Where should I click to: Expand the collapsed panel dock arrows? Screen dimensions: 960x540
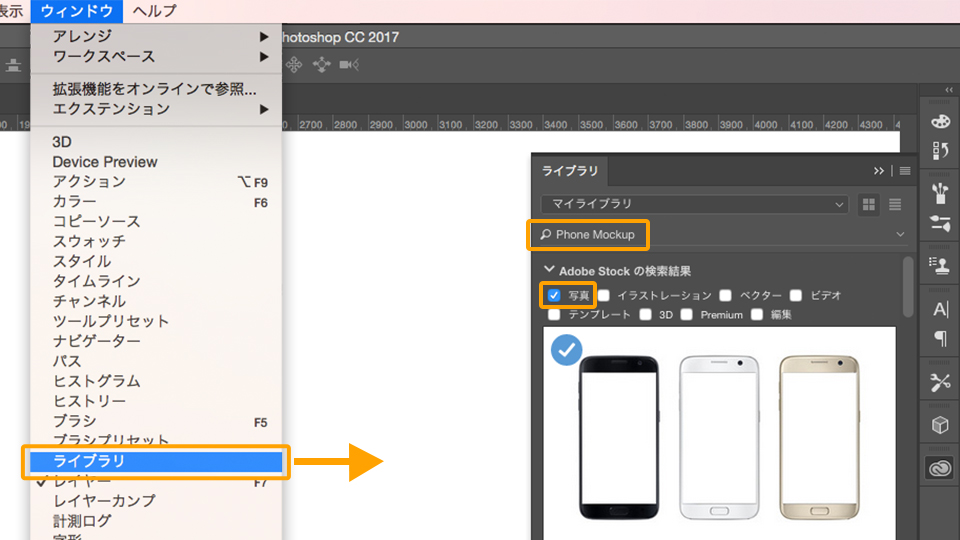pyautogui.click(x=949, y=90)
